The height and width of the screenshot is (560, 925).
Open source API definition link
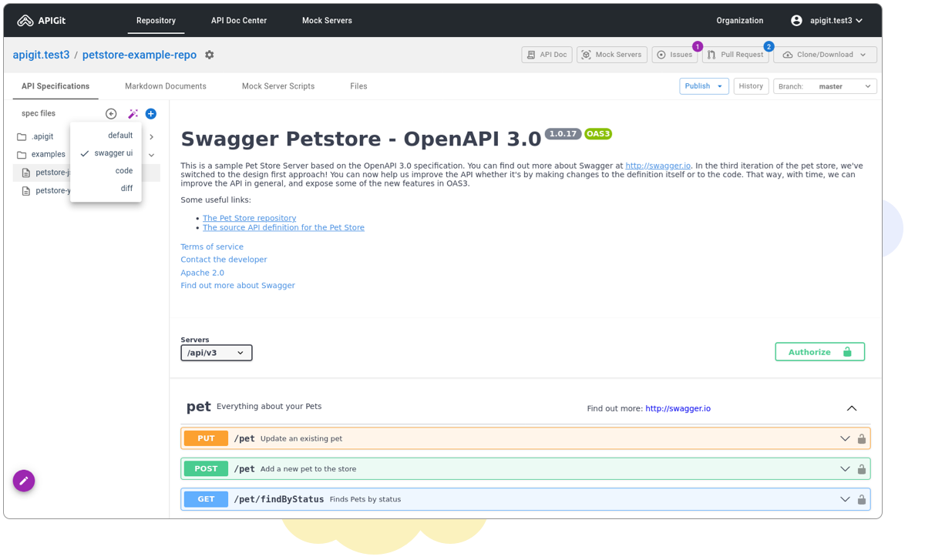(284, 227)
